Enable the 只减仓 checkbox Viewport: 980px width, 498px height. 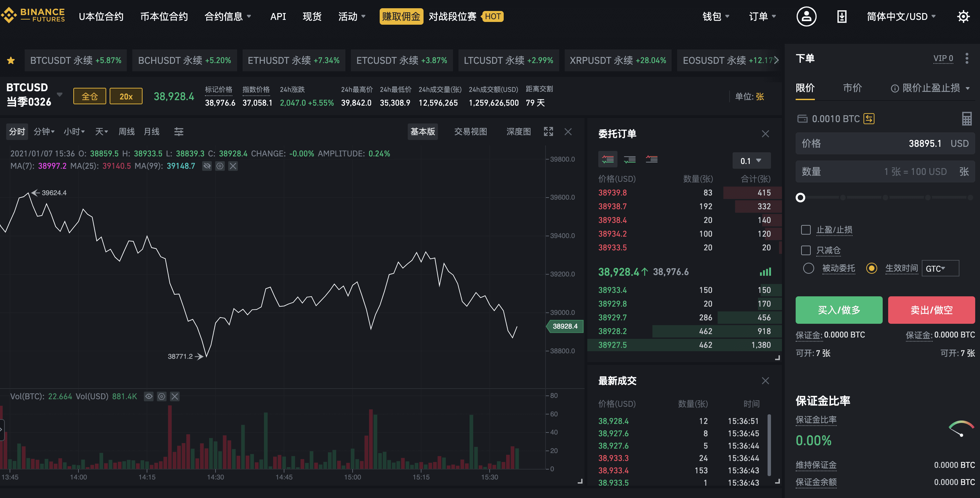(x=805, y=250)
